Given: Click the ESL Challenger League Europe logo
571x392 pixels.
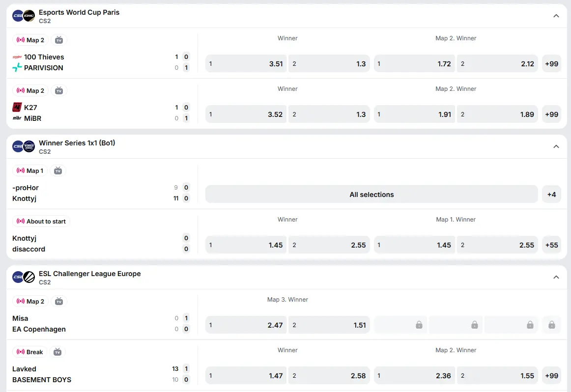Looking at the screenshot, I should click(29, 277).
